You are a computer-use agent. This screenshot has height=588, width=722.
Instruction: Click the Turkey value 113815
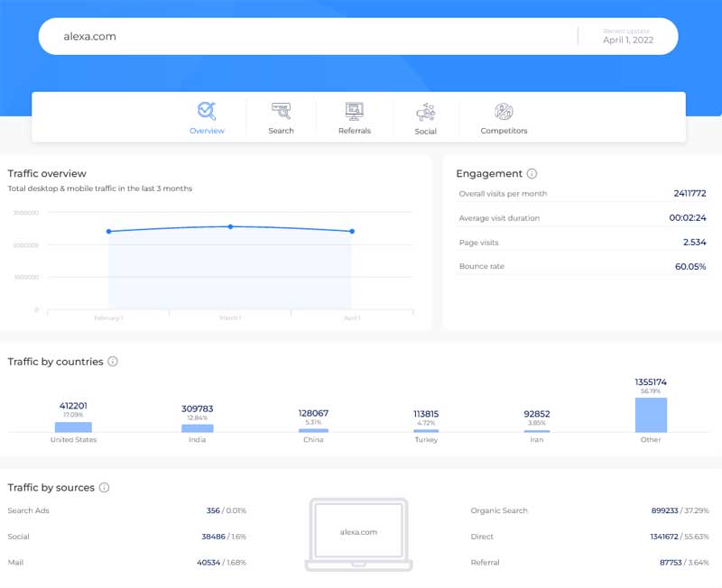(426, 414)
